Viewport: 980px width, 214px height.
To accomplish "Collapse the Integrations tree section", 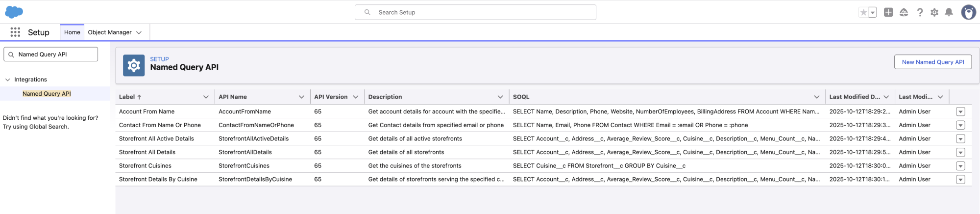I will click(7, 80).
